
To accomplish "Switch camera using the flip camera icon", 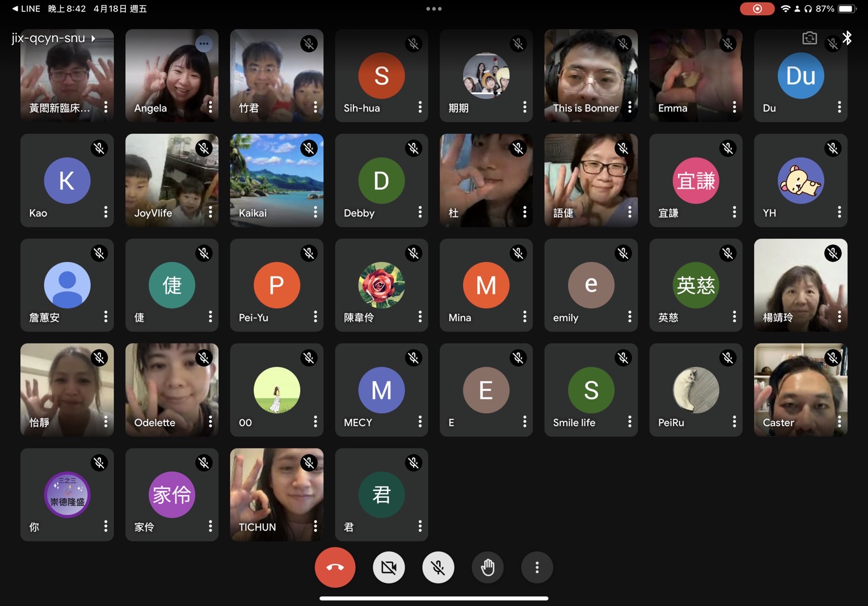I will [810, 38].
